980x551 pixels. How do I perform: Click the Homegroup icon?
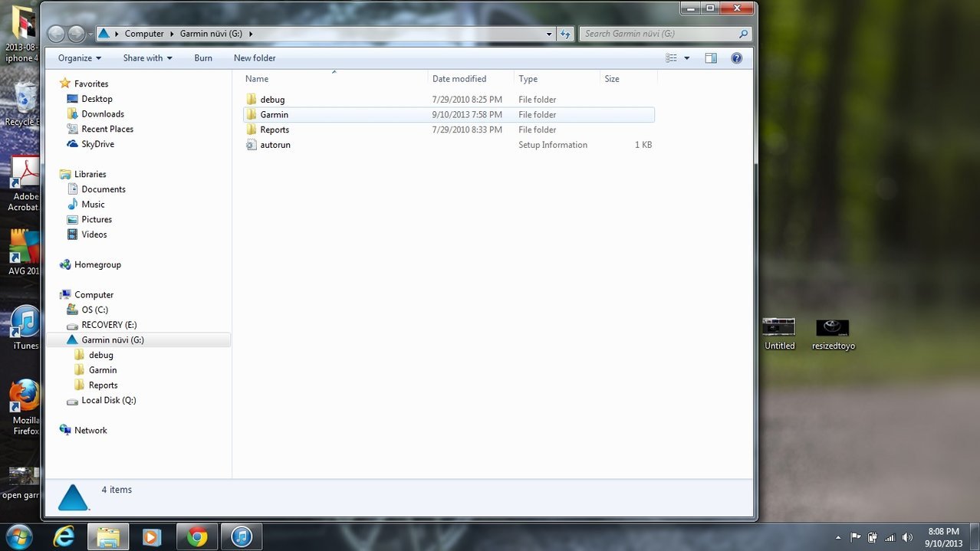(65, 264)
